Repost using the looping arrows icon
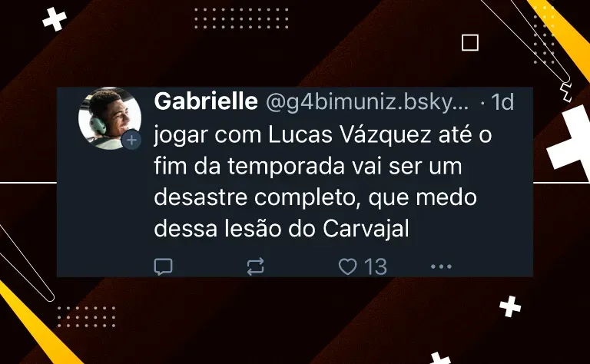Screen dimensions: 590x364 pyautogui.click(x=256, y=266)
